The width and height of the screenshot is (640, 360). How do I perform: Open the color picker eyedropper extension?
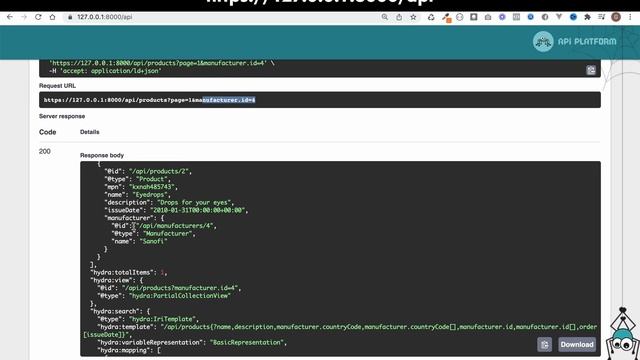pos(446,18)
